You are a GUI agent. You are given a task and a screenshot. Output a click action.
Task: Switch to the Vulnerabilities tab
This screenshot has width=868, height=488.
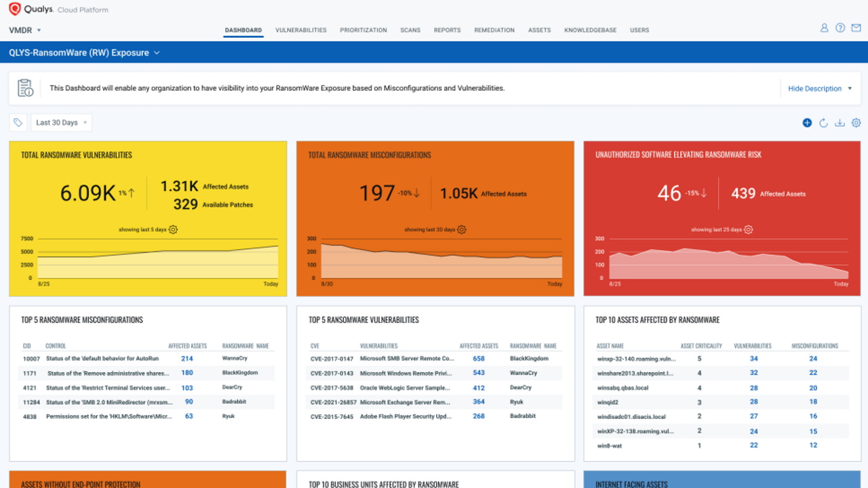click(300, 30)
